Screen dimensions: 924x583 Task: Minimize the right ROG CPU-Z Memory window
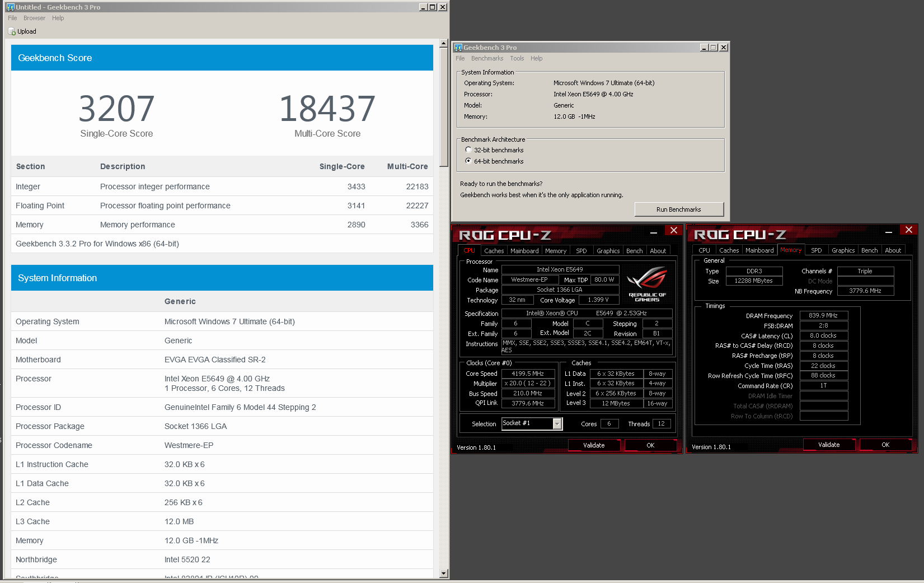point(888,231)
